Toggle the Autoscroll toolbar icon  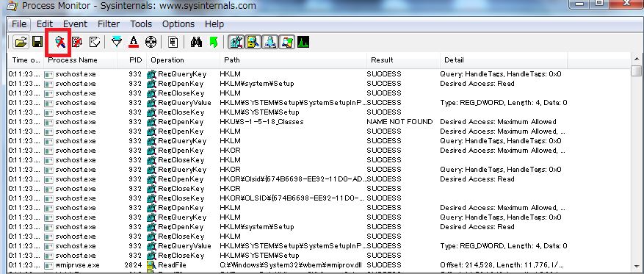(x=77, y=42)
